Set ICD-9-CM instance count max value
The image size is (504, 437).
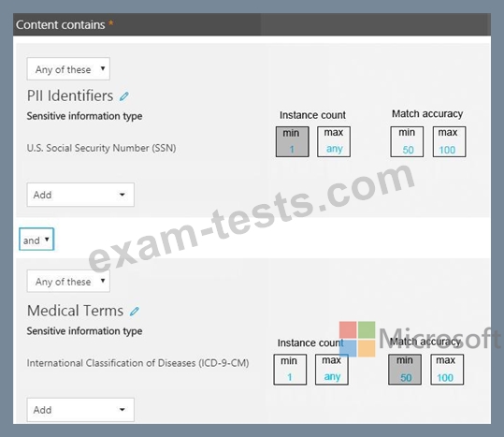[332, 370]
